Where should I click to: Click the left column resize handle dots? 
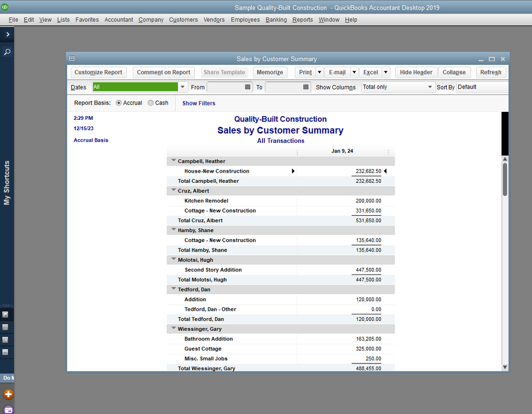pyautogui.click(x=297, y=152)
